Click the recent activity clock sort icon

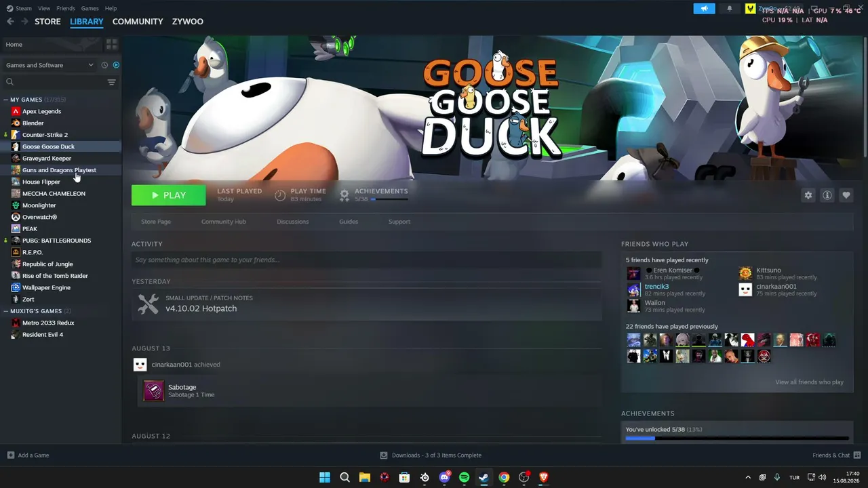coord(104,65)
